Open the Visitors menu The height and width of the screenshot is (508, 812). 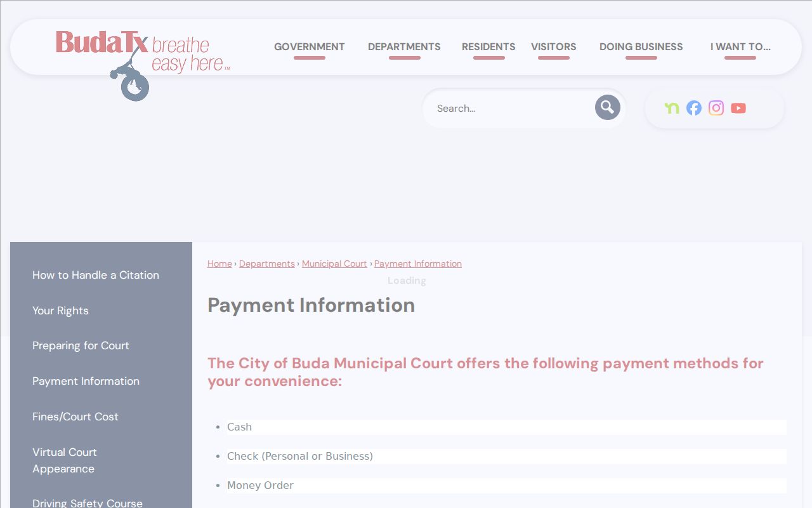(554, 47)
